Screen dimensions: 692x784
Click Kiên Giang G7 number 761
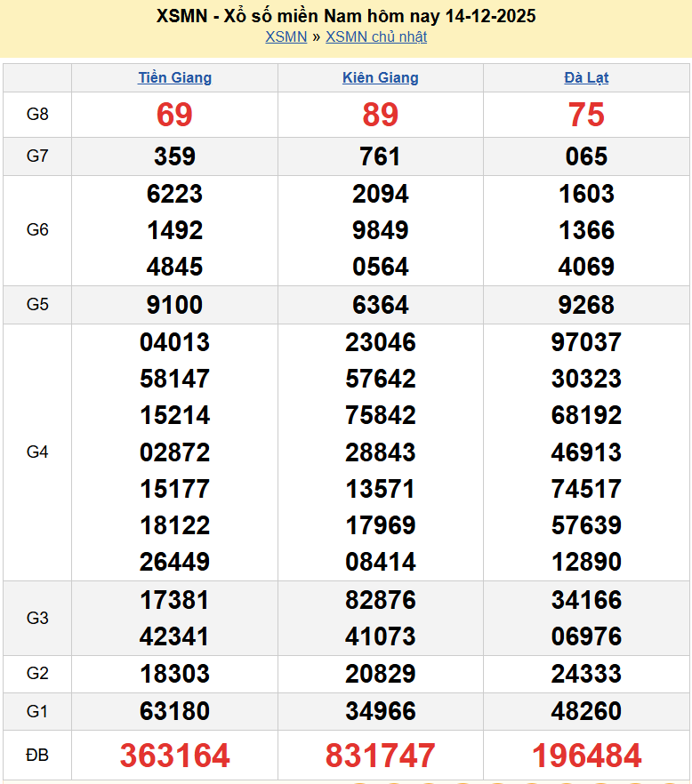[380, 156]
